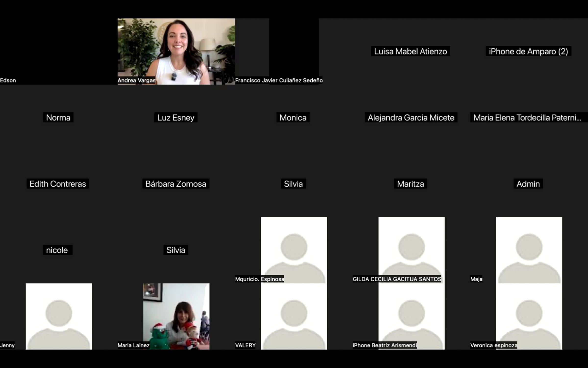Click the Luisa Mabel Atienzo participant name

[x=410, y=51]
